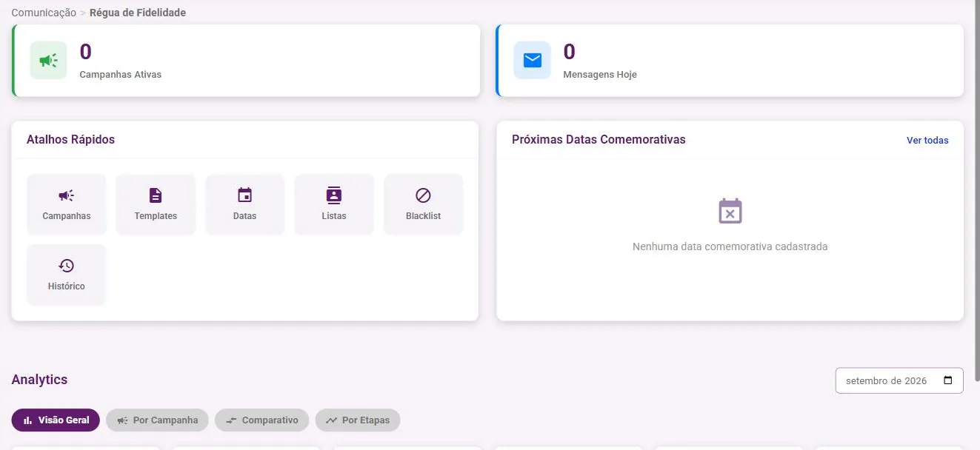
Task: Open the Blacklist blocked icon shortcut
Action: pyautogui.click(x=423, y=195)
